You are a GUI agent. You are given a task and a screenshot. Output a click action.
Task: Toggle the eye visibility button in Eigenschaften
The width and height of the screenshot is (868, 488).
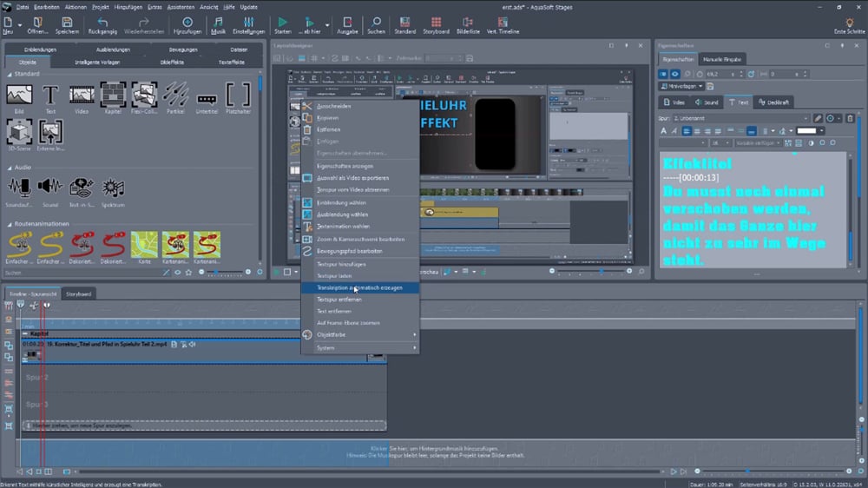coord(675,74)
